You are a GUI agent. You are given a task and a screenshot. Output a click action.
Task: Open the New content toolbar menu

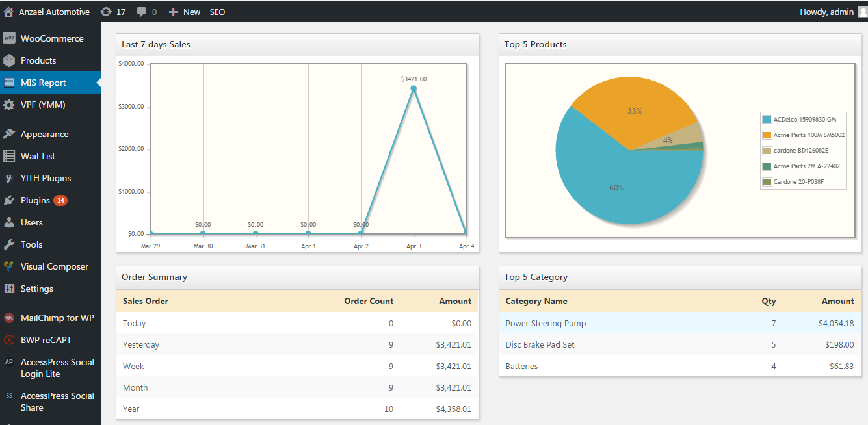tap(185, 12)
